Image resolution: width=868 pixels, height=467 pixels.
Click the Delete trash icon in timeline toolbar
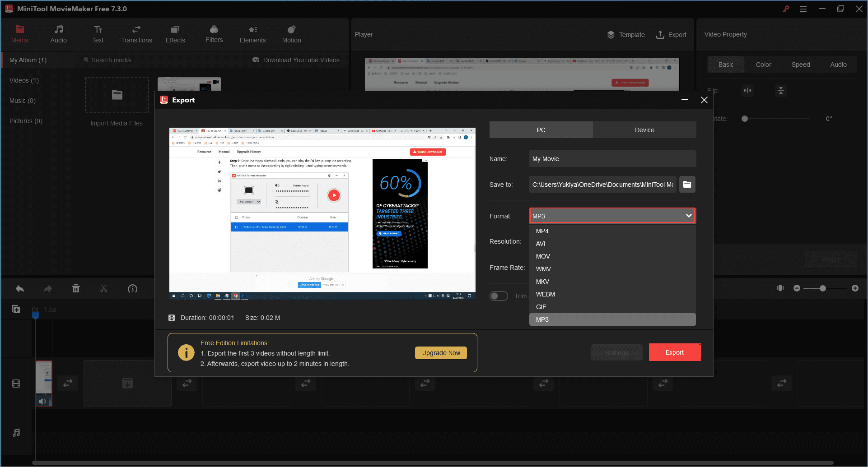coord(76,289)
